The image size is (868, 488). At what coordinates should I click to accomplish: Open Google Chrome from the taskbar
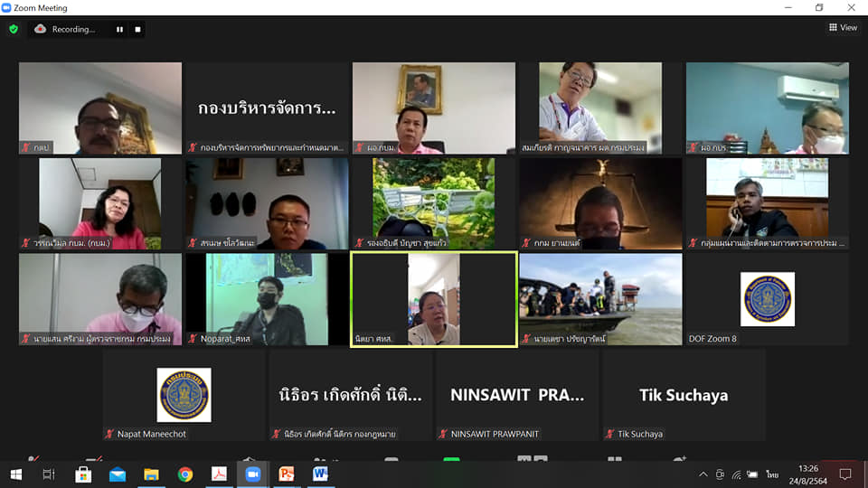point(185,474)
